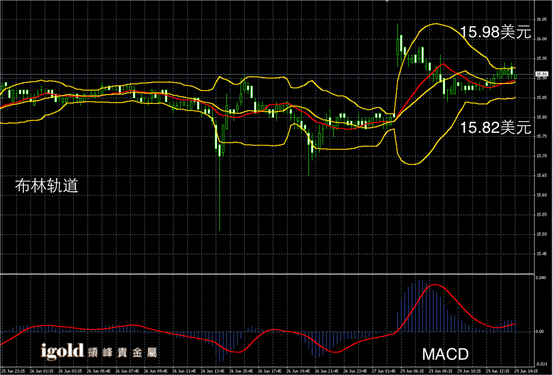Click the MACD 0.00 zero level label
Image resolution: width=553 pixels, height=375 pixels.
540,332
